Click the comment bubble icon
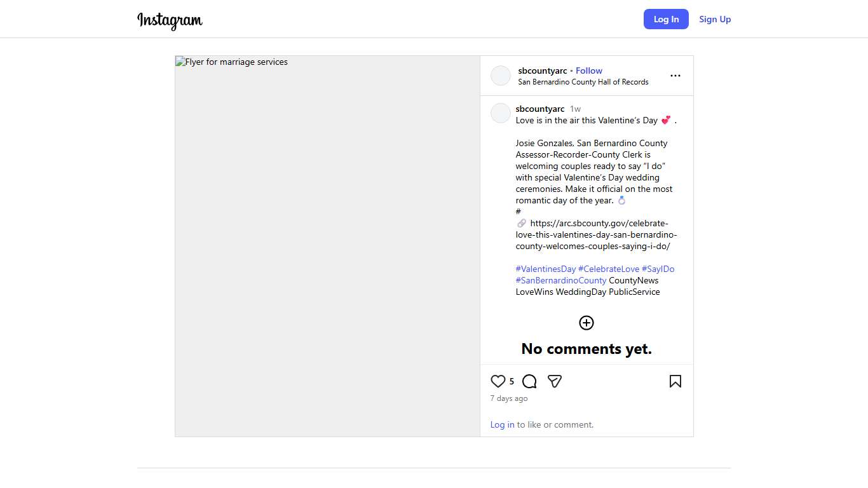Image resolution: width=868 pixels, height=488 pixels. [529, 381]
